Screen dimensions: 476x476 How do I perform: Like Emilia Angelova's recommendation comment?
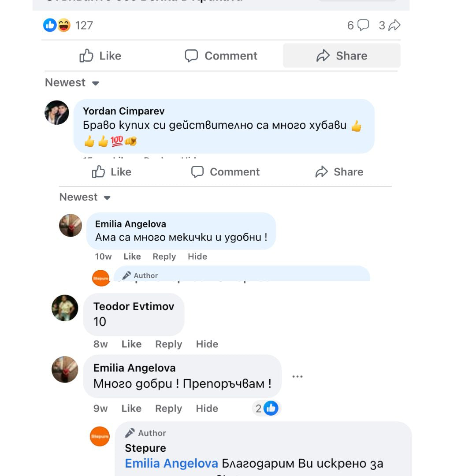pyautogui.click(x=131, y=408)
